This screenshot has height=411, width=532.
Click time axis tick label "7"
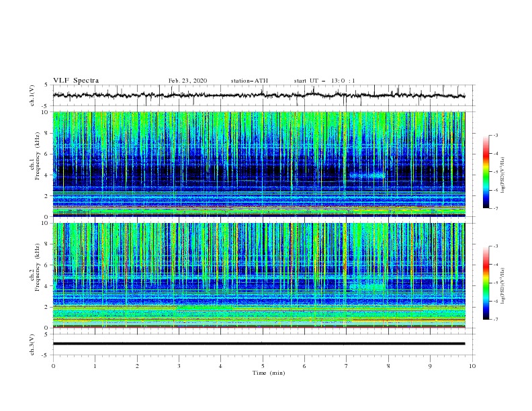(x=347, y=366)
